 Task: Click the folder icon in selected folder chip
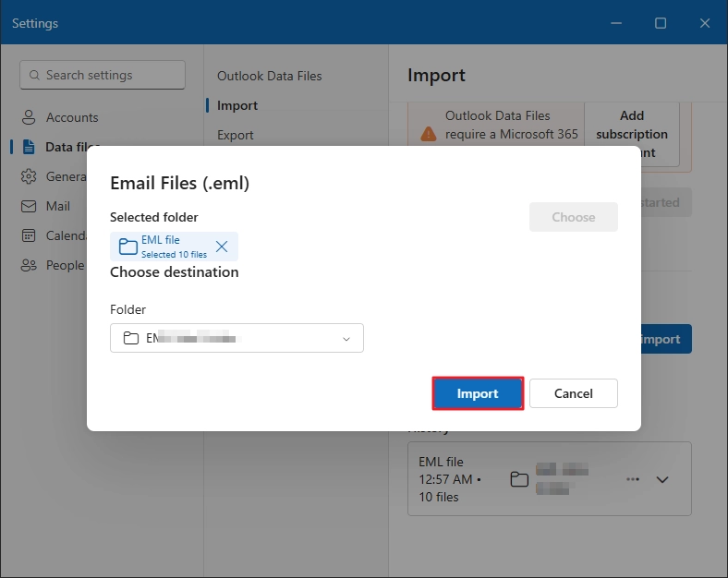[x=128, y=247]
